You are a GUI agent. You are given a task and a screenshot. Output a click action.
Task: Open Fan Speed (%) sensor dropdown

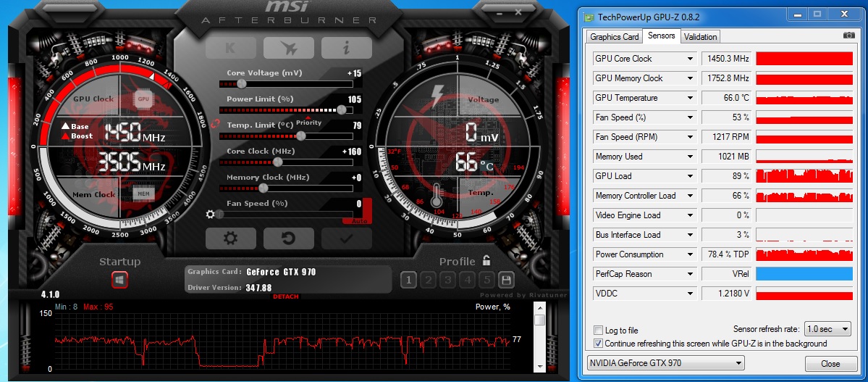[x=691, y=117]
